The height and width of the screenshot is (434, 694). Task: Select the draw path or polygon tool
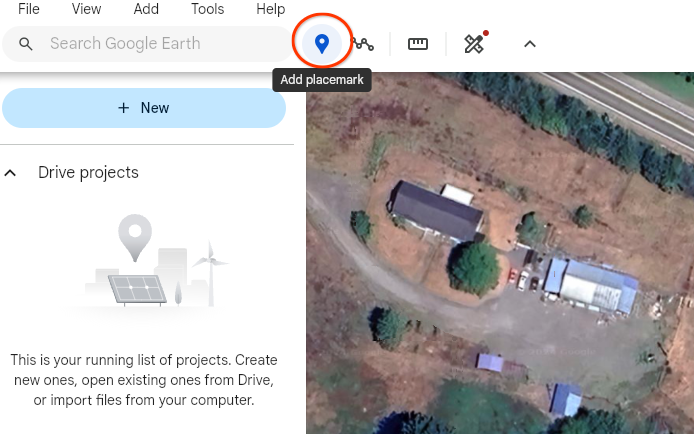pos(363,44)
